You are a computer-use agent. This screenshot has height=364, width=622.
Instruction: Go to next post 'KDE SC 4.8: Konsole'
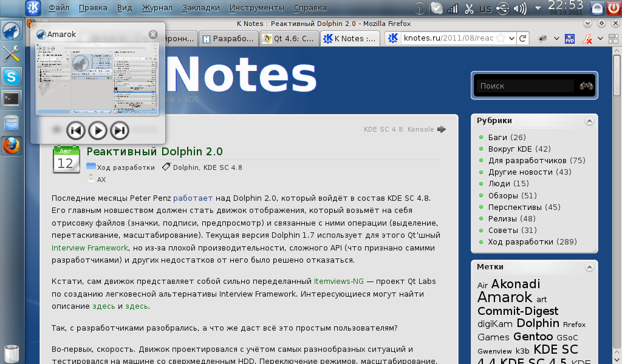398,129
